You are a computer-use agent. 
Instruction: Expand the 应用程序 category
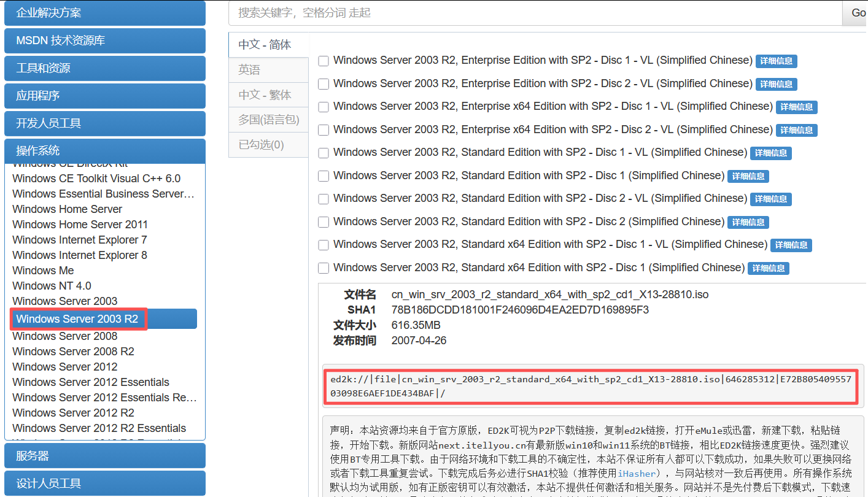105,96
